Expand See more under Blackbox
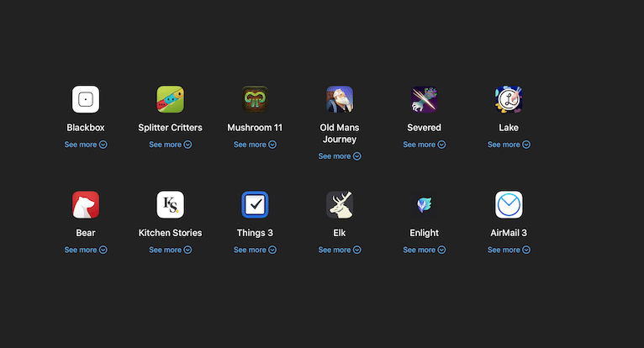 [86, 145]
